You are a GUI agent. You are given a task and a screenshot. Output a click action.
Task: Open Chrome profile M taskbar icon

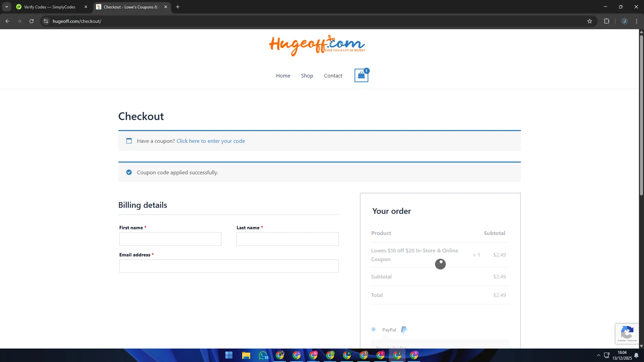(313, 355)
